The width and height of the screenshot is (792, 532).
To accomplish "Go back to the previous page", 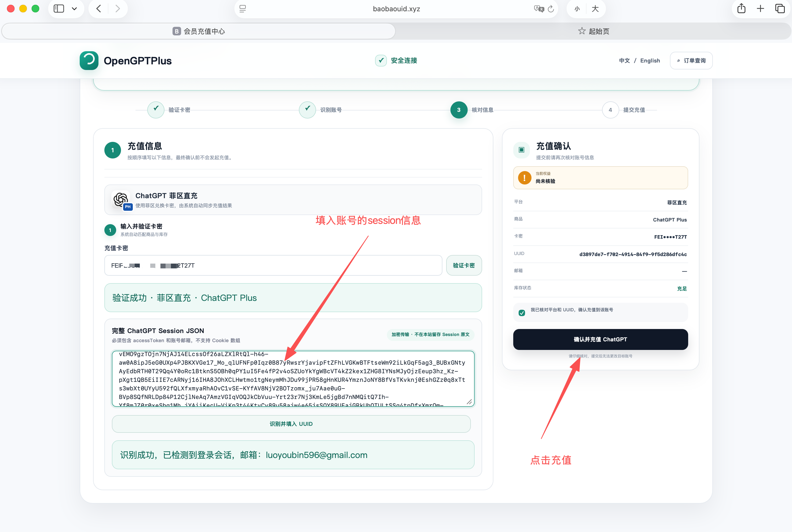I will pyautogui.click(x=99, y=9).
